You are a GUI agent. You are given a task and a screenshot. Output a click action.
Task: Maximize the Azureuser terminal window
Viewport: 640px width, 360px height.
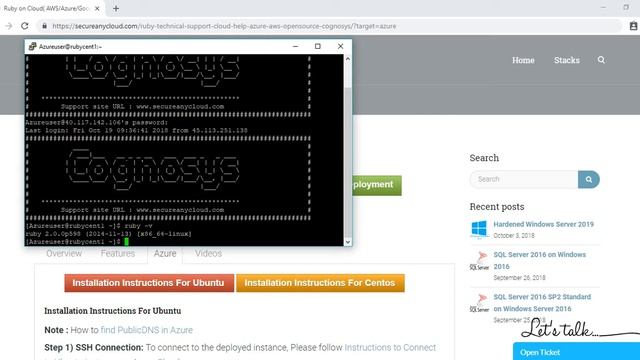click(x=318, y=47)
